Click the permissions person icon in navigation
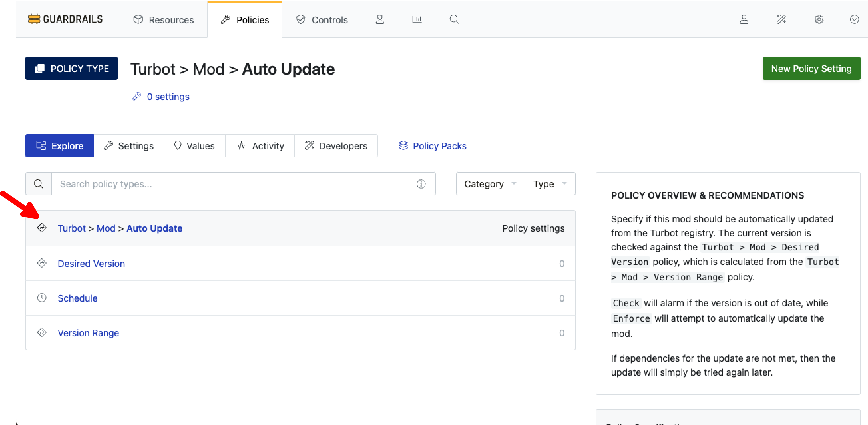This screenshot has height=425, width=868. (380, 19)
